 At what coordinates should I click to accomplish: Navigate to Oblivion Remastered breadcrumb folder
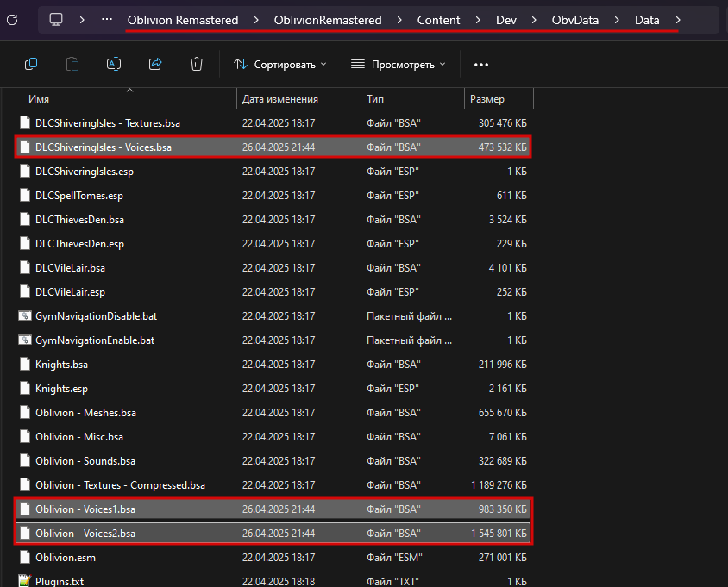point(183,20)
